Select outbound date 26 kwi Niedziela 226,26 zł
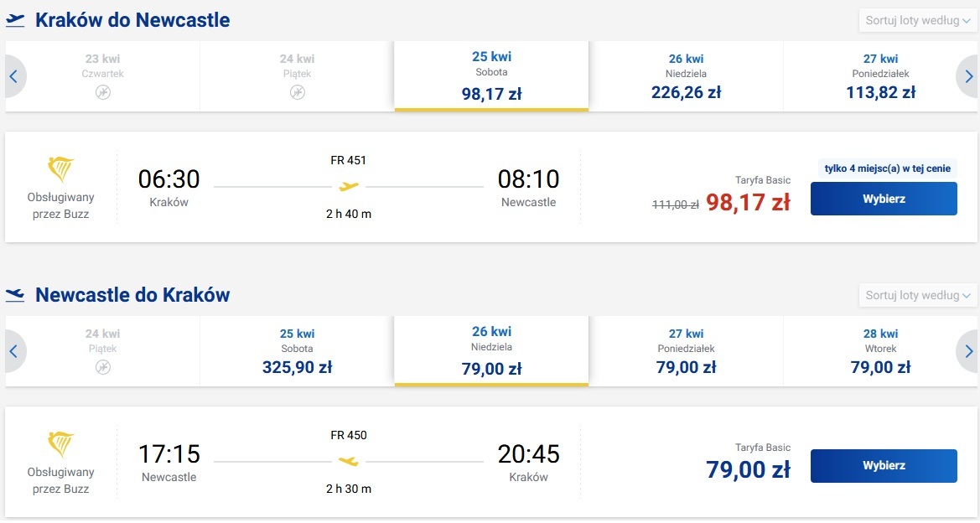This screenshot has width=980, height=523. click(x=687, y=77)
